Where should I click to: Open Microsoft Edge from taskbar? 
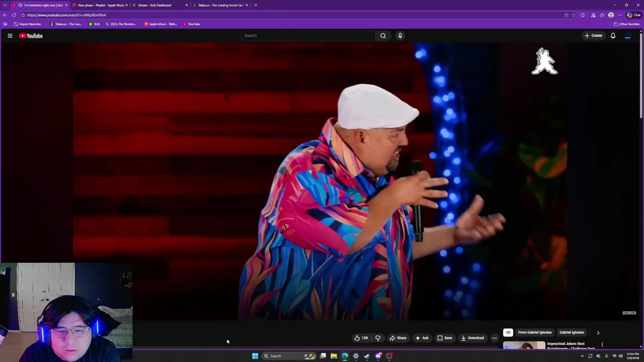(345, 356)
